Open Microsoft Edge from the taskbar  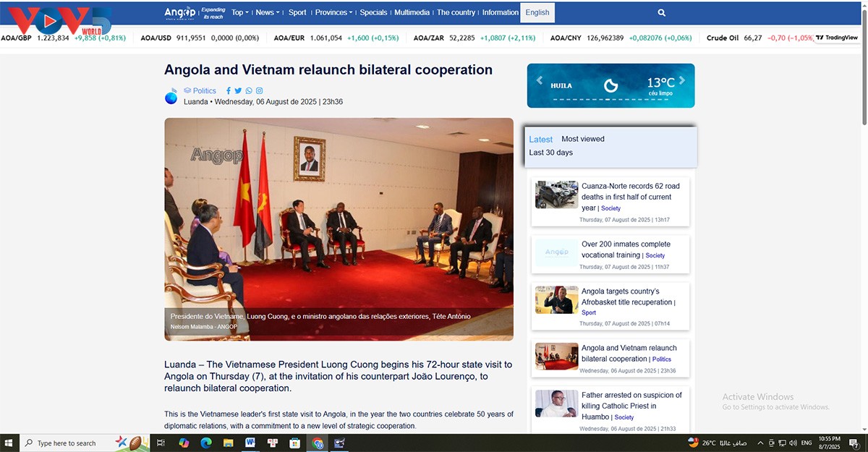click(205, 443)
